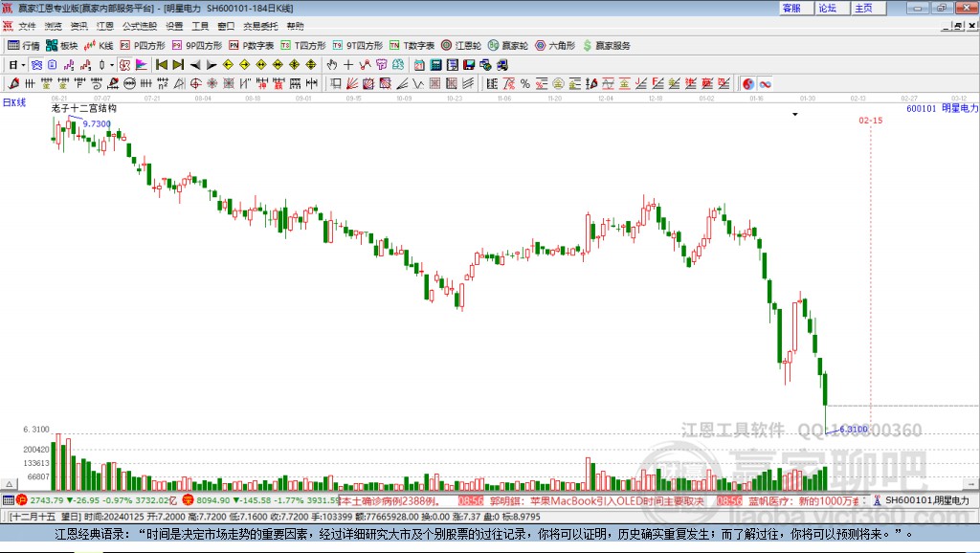Open the 江恩轮 Gann wheel

[x=461, y=46]
